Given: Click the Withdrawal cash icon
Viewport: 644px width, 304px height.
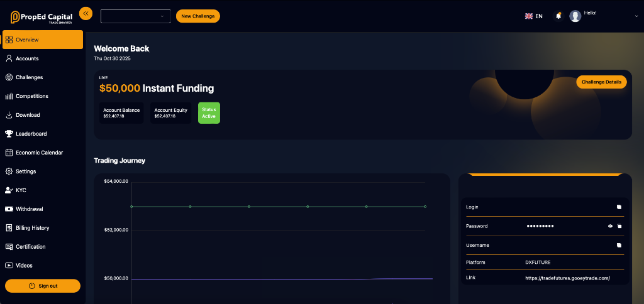Looking at the screenshot, I should pyautogui.click(x=9, y=209).
